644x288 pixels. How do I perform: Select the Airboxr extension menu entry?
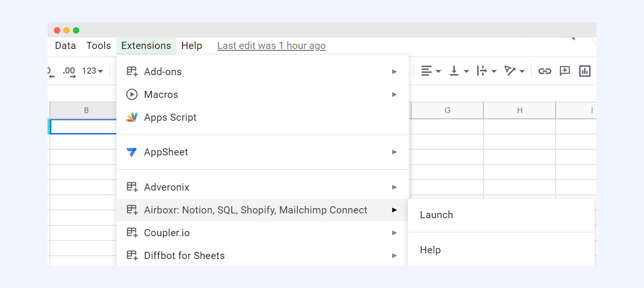(x=262, y=210)
